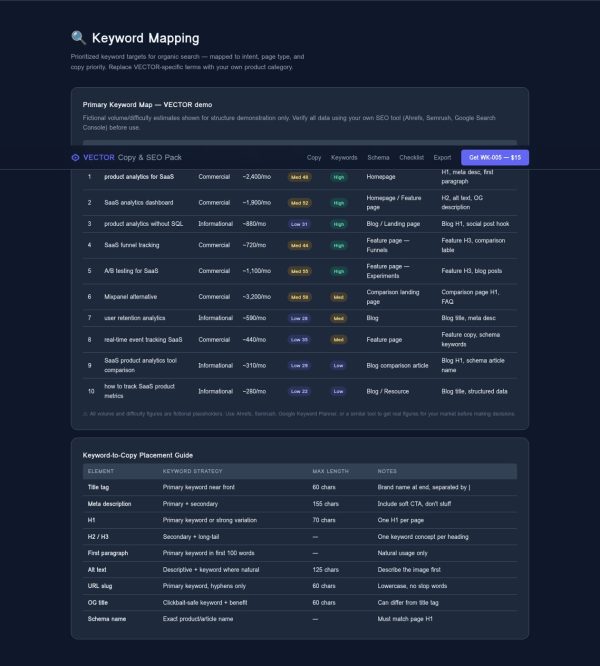Screen dimensions: 600x666
Task: Click the Med 55 difficulty badge
Action: [x=299, y=271]
